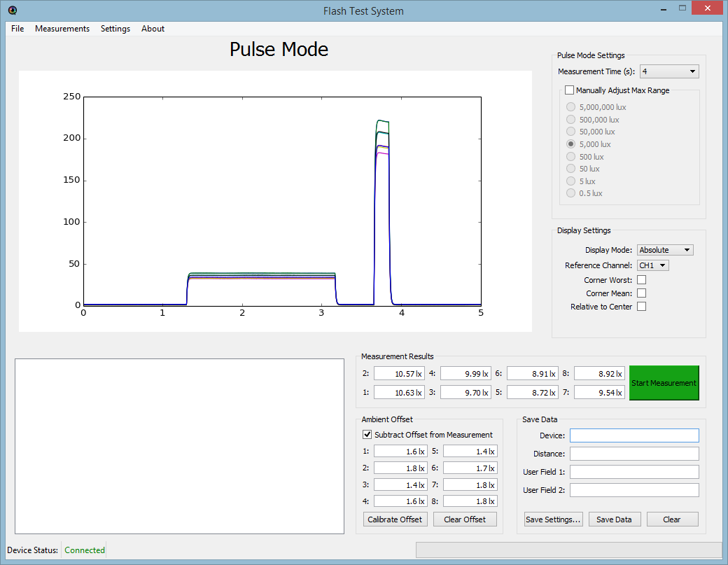Select the 5,000 lux radio button
The width and height of the screenshot is (728, 565).
point(571,144)
